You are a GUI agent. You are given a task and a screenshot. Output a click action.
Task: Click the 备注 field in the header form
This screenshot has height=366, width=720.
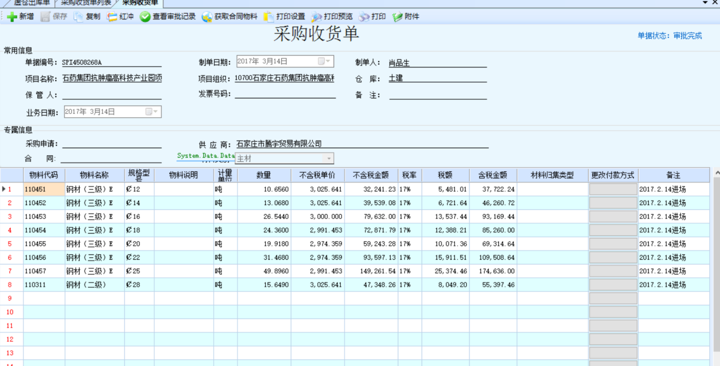tap(438, 95)
